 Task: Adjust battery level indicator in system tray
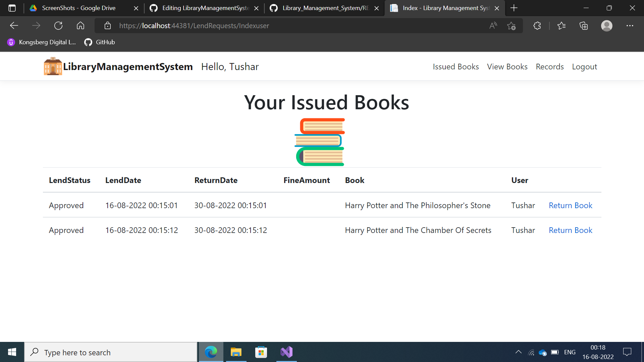pyautogui.click(x=554, y=352)
